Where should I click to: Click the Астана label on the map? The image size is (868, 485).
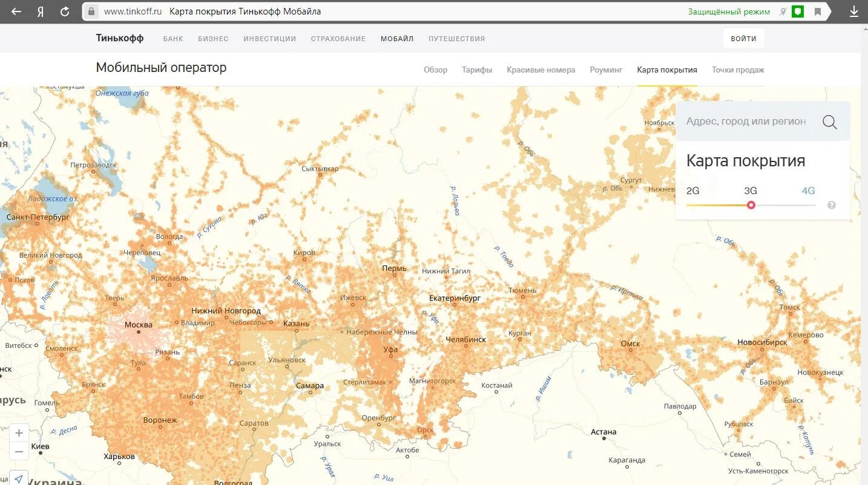point(603,432)
